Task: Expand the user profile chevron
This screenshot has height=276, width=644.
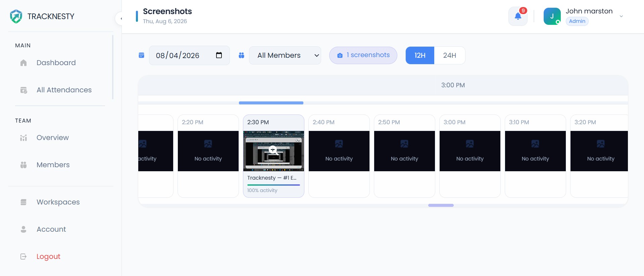Action: 621,16
